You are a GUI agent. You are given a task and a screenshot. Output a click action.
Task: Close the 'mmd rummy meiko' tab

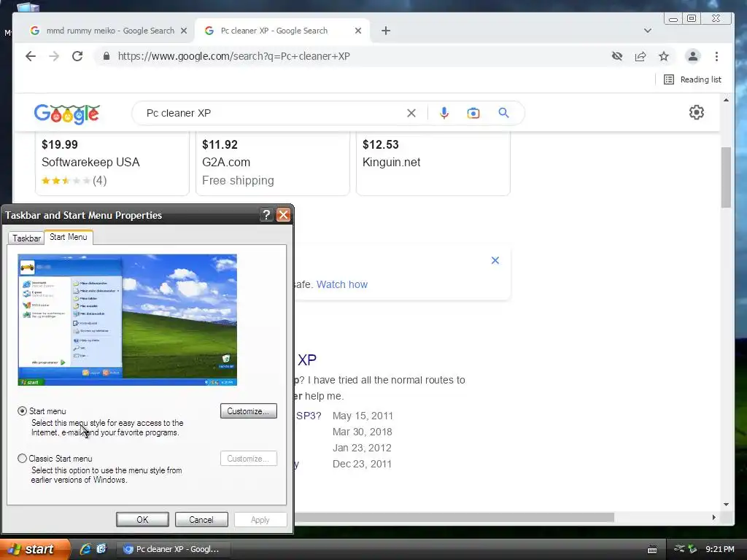point(184,31)
